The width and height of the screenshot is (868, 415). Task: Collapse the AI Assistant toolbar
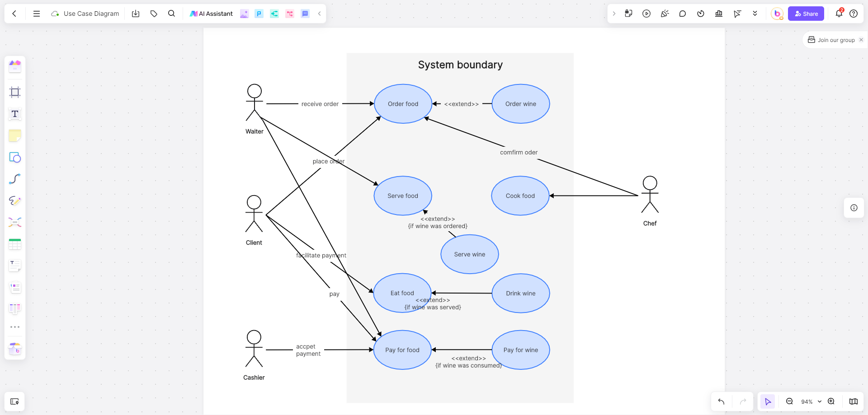point(320,14)
